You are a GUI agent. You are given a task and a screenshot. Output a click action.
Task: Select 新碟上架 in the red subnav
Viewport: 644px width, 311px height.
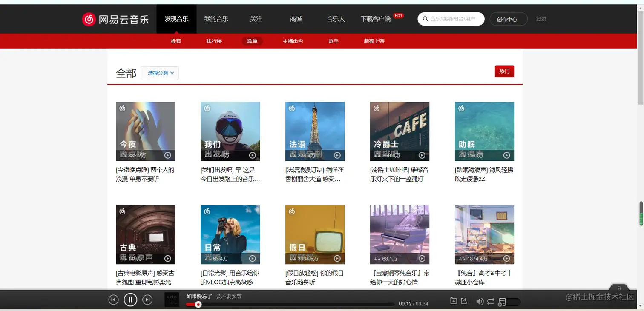click(x=374, y=41)
